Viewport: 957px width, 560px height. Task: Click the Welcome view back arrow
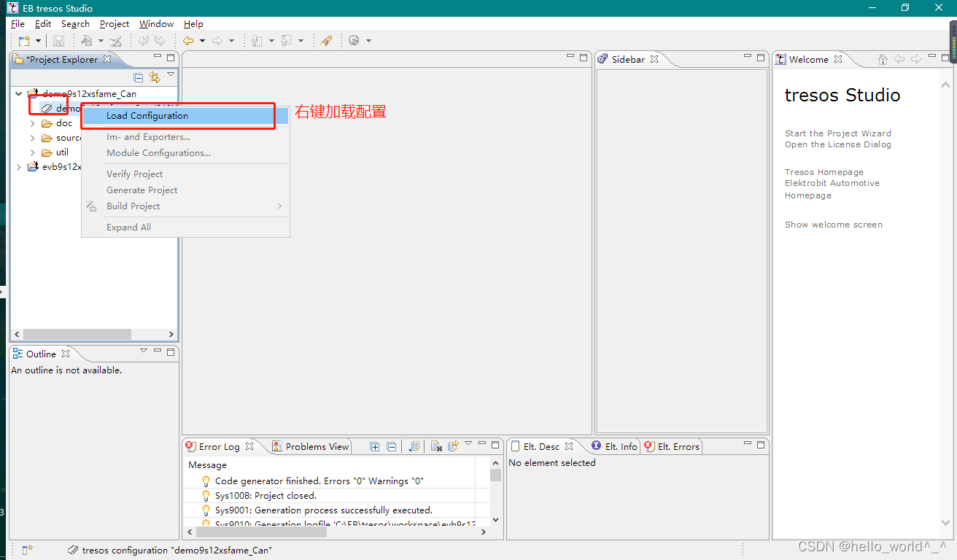click(899, 59)
